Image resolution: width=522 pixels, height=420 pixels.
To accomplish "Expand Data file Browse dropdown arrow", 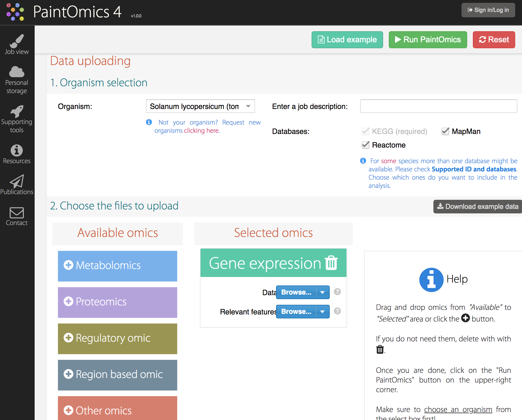I will tap(323, 292).
